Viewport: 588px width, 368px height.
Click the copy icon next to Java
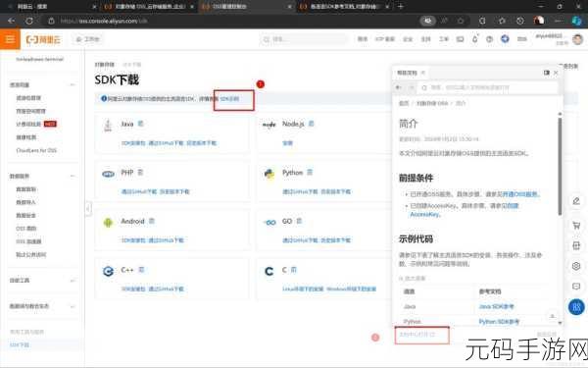pyautogui.click(x=140, y=124)
